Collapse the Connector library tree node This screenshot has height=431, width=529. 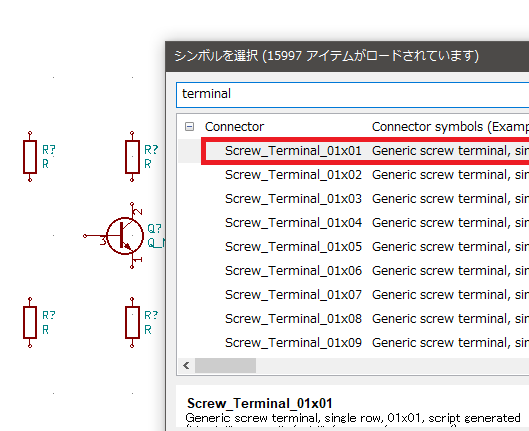tap(189, 127)
